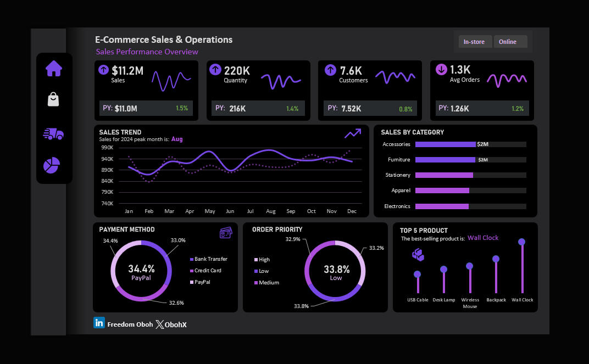This screenshot has height=364, width=589.
Task: Click the Aug label on Sales Trend axis
Action: [271, 211]
